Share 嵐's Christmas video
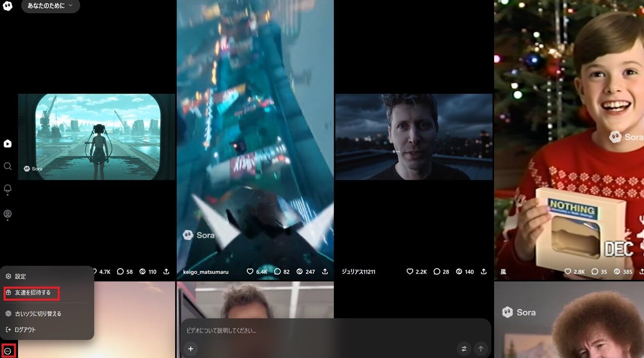The height and width of the screenshot is (358, 644). coord(641,271)
